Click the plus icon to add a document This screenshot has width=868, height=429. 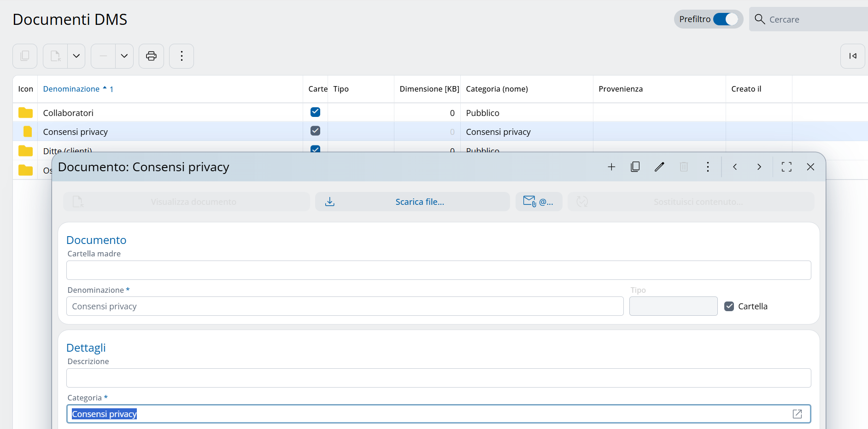tap(611, 167)
